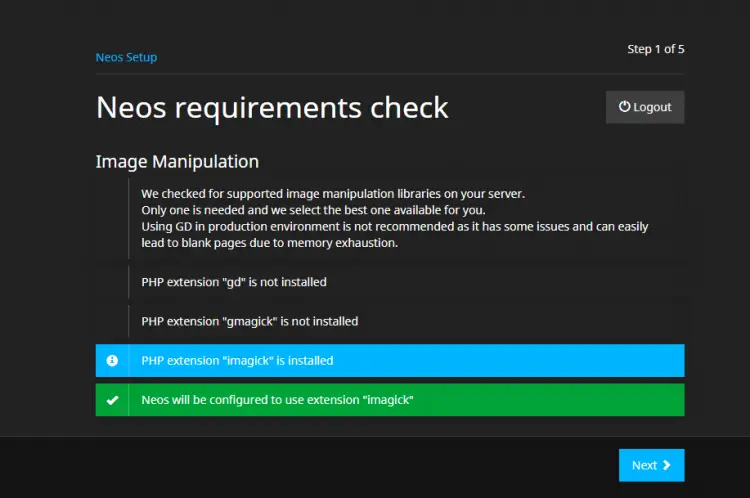This screenshot has height=498, width=750.
Task: Click the Next label text
Action: tap(644, 465)
